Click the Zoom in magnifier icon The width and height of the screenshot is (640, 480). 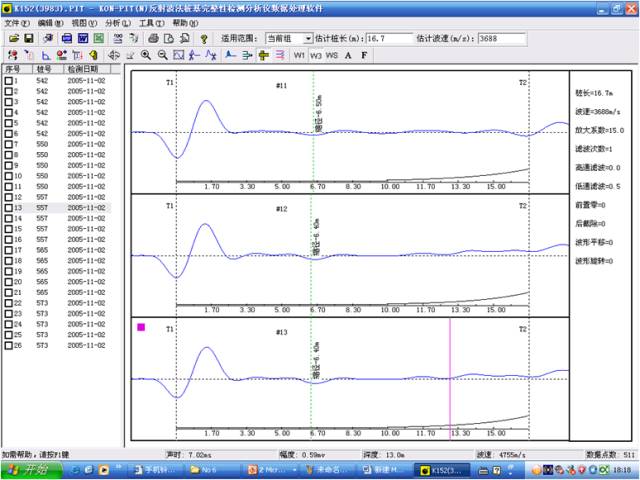[146, 55]
